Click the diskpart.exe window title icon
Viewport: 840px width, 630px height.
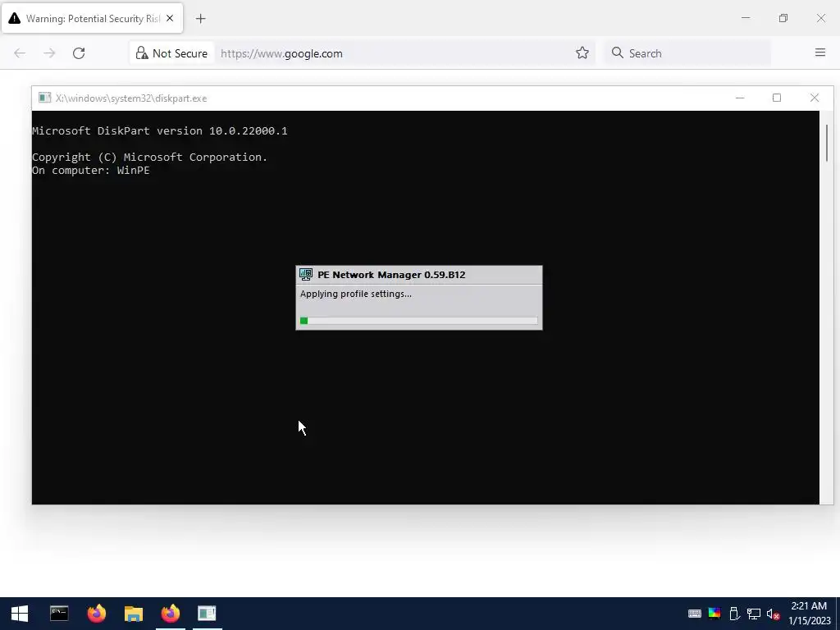[45, 98]
